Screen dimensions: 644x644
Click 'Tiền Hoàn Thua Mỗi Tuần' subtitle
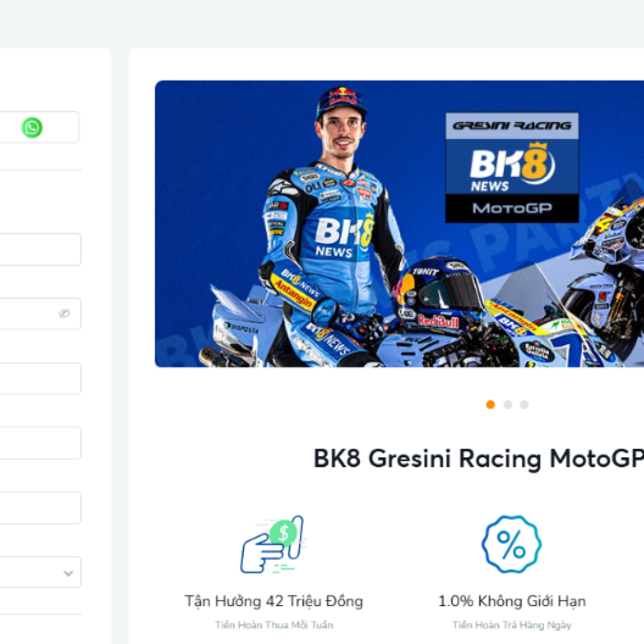point(274,625)
